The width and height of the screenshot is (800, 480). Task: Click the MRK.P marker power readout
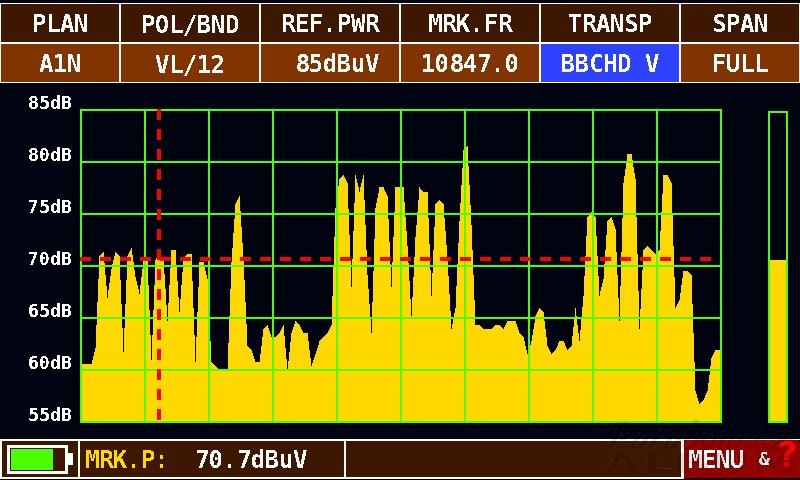click(x=212, y=459)
